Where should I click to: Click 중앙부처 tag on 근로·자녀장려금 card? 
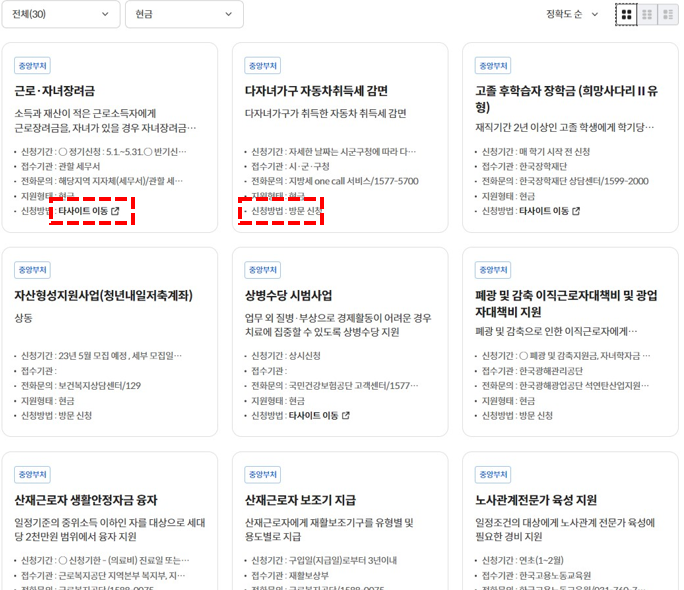click(x=32, y=66)
